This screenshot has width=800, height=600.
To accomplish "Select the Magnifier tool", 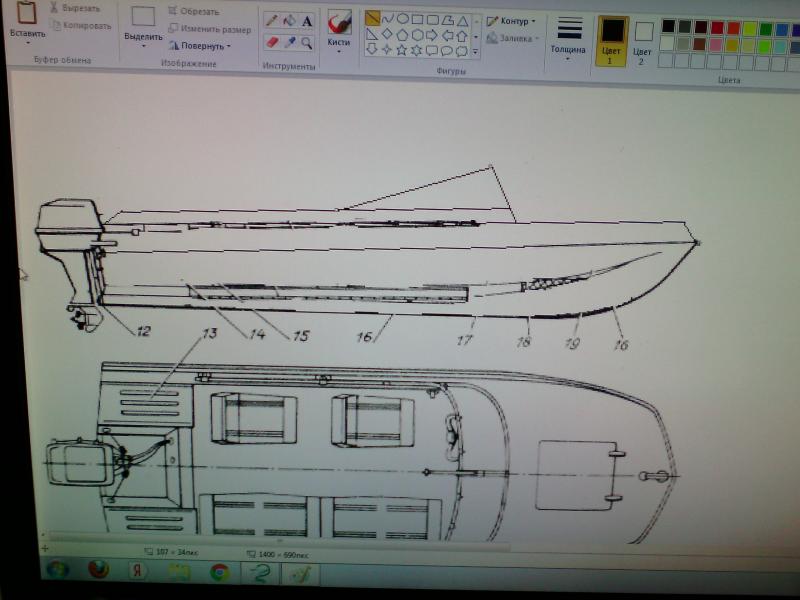I will pos(307,42).
